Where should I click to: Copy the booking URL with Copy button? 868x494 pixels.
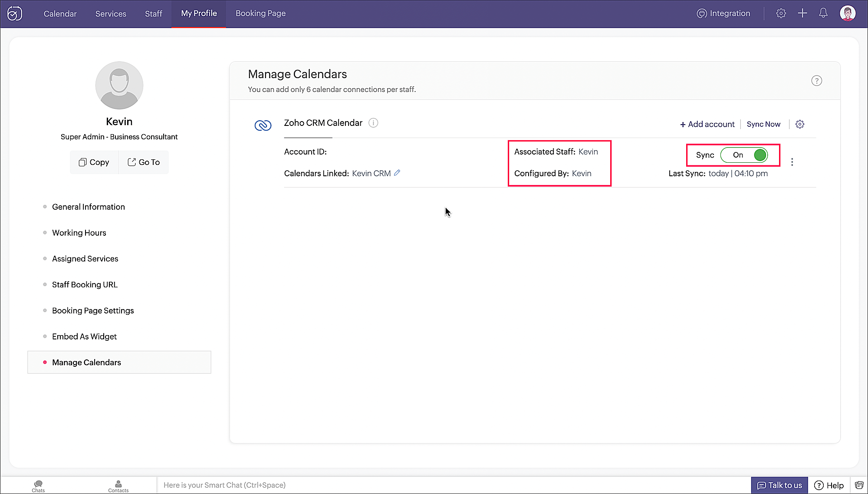click(94, 162)
